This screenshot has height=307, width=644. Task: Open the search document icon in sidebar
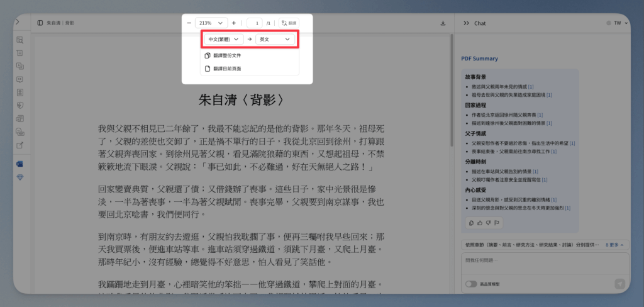coord(19,40)
